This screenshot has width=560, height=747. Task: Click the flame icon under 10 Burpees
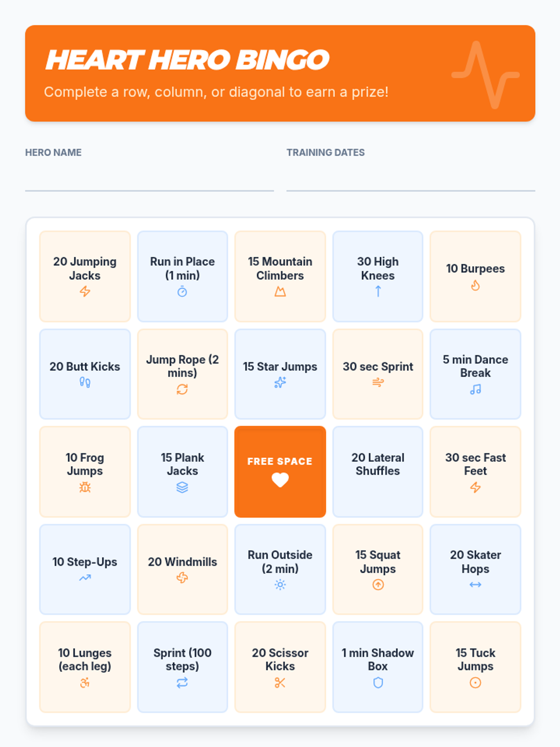pos(475,285)
